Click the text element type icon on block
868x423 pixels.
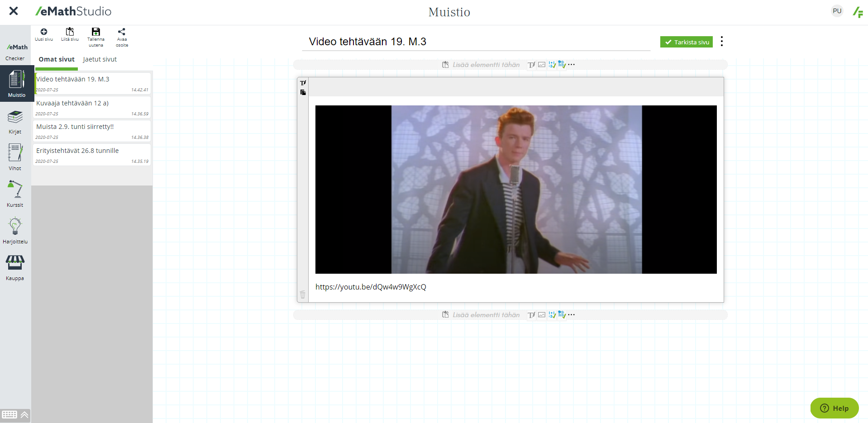point(303,83)
